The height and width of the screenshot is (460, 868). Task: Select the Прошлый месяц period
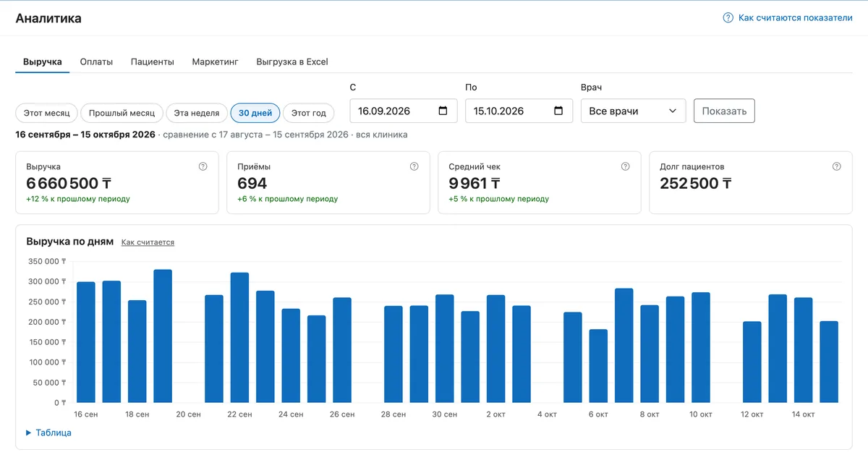coord(122,113)
